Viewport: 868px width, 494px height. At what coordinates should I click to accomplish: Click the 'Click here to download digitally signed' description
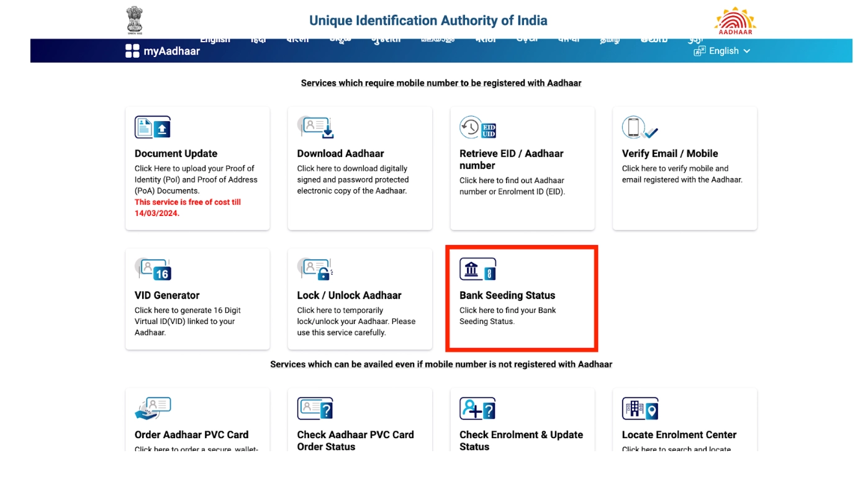click(353, 180)
